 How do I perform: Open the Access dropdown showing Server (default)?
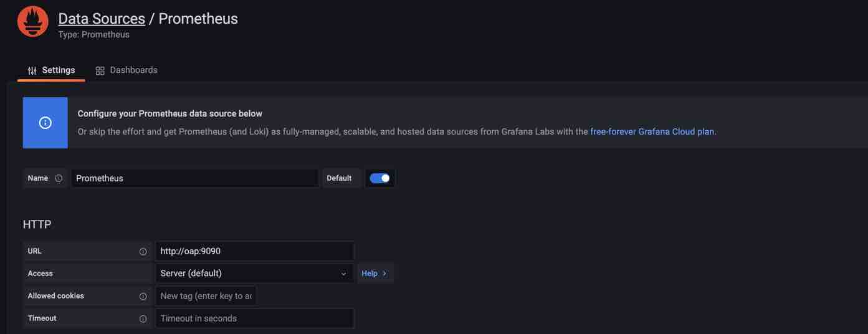tap(254, 274)
